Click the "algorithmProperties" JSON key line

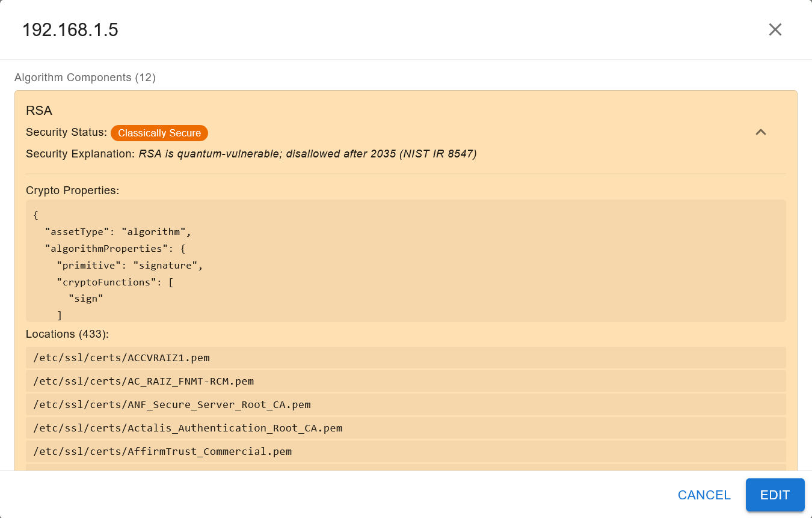pyautogui.click(x=115, y=248)
